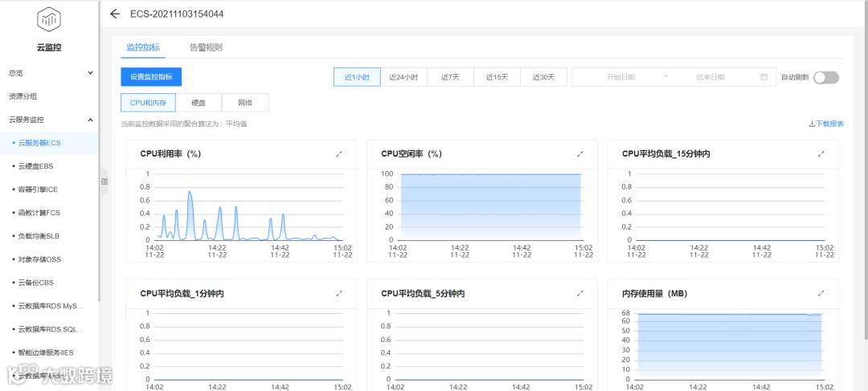This screenshot has height=391, width=868.
Task: Open the calendar icon in date range
Action: point(764,77)
